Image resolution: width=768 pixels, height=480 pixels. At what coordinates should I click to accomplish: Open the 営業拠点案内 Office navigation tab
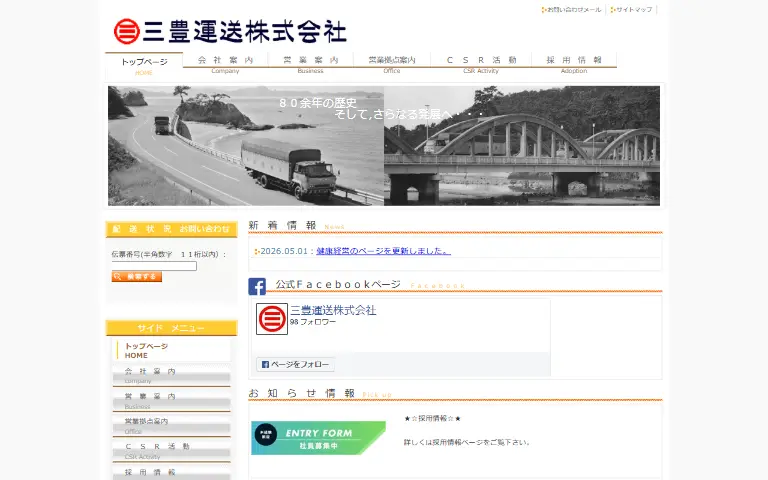(392, 64)
